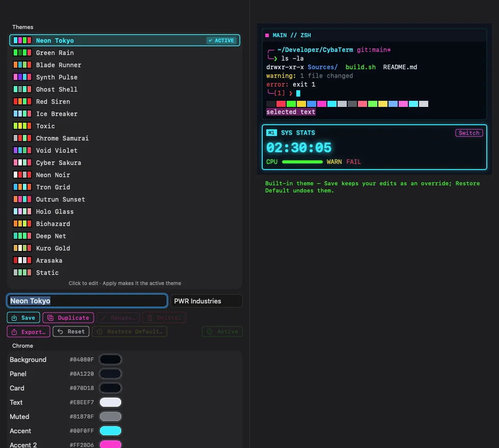Click the 02:30:05 clock in preview
This screenshot has height=448, width=499.
click(299, 148)
